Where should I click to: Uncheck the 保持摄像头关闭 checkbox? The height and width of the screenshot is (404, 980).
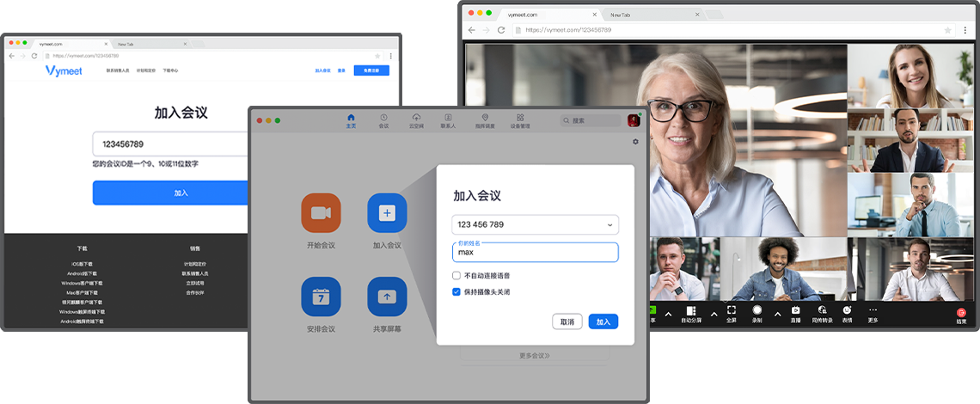[456, 291]
